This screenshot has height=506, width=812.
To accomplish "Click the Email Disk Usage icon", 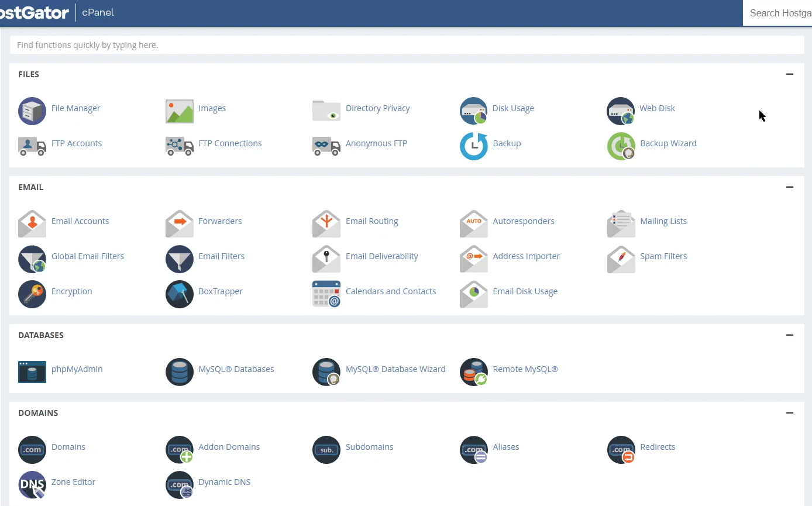I will coord(474,294).
